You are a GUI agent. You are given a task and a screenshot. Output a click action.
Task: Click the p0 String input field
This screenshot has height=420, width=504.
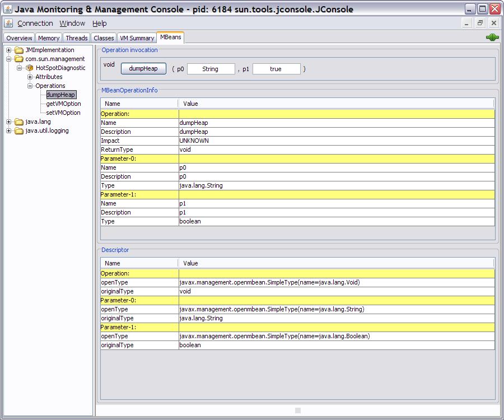tap(211, 69)
